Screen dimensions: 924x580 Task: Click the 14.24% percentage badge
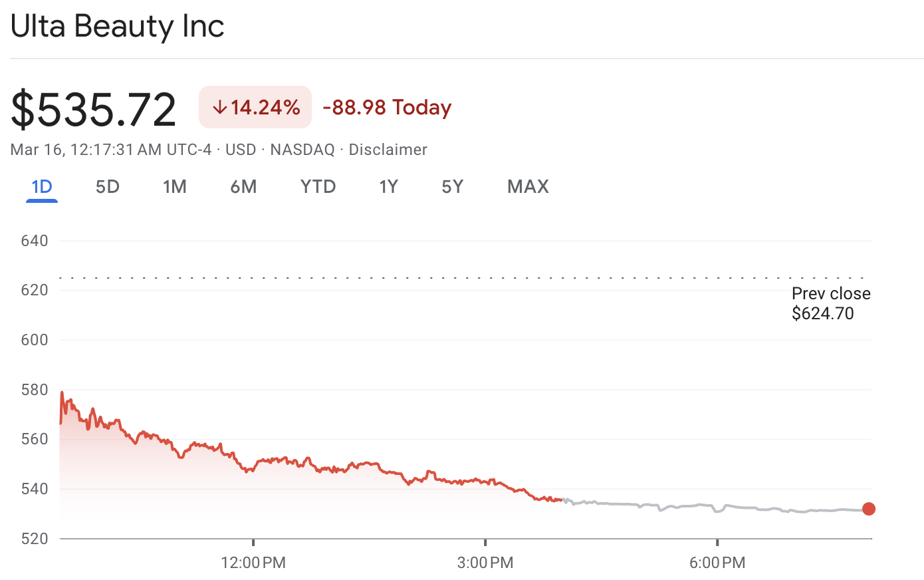pyautogui.click(x=265, y=107)
